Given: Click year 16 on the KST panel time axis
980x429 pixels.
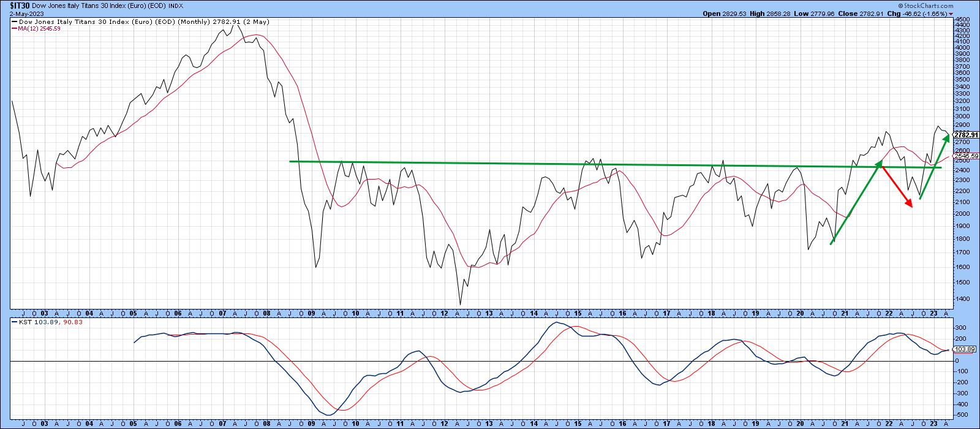Looking at the screenshot, I should click(x=622, y=423).
